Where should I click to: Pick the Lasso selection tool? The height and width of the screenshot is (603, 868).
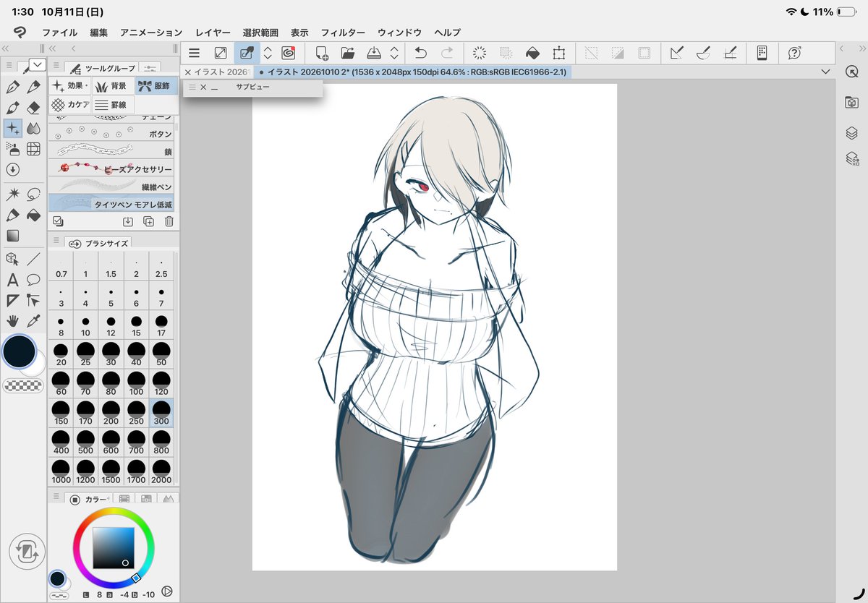point(33,194)
